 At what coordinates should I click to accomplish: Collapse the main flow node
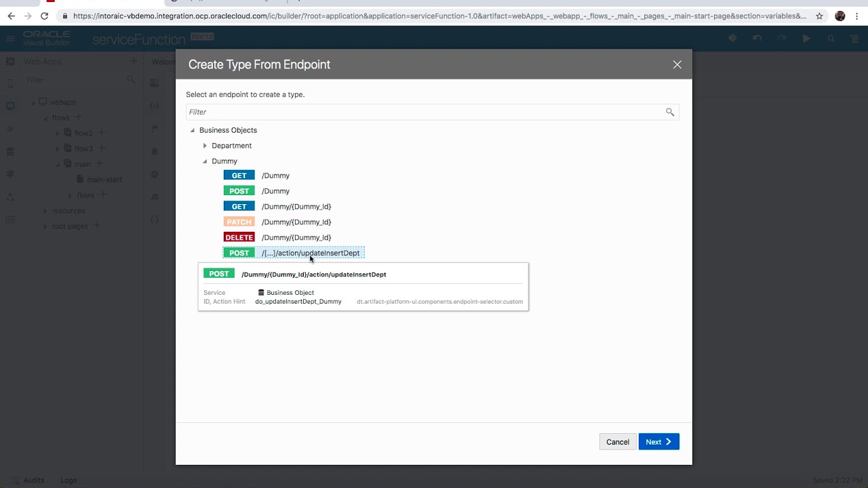click(x=58, y=164)
